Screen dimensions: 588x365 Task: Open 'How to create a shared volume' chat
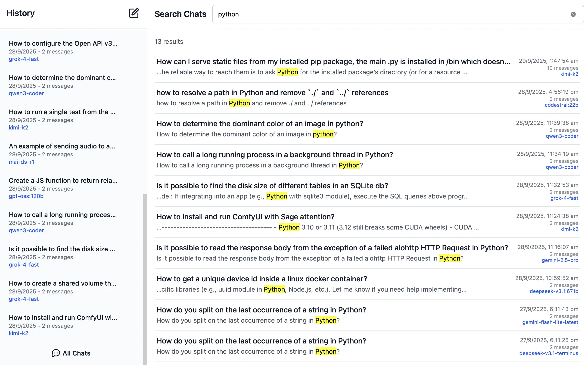coord(62,283)
